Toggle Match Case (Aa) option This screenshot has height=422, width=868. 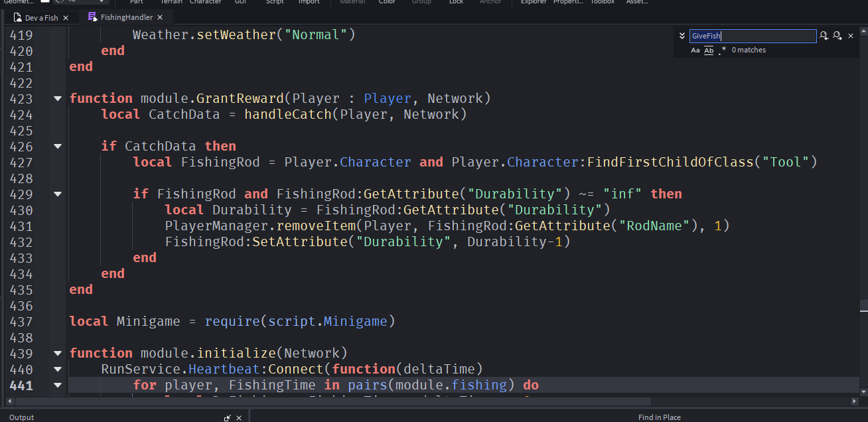tap(695, 50)
